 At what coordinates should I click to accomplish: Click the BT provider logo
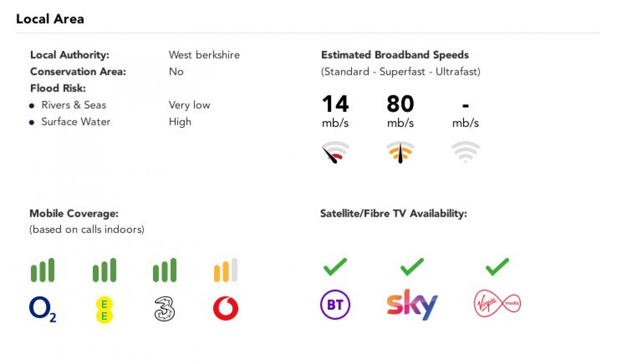point(335,305)
